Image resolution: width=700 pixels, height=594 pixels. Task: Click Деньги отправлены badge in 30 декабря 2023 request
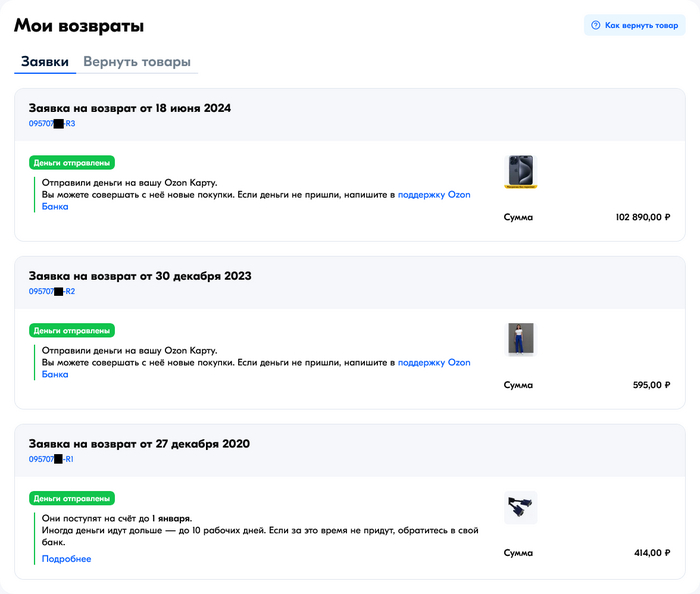[72, 330]
